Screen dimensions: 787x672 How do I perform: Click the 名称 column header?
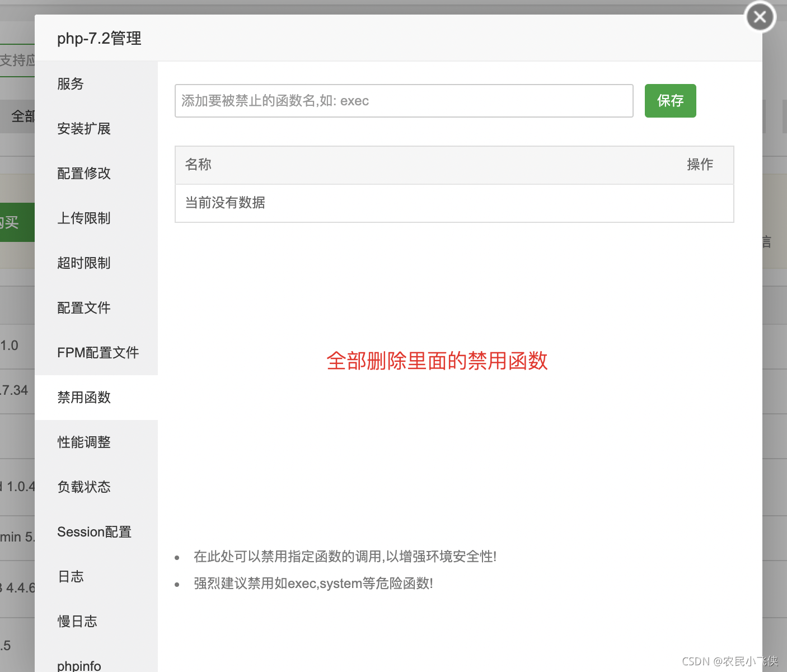[198, 165]
